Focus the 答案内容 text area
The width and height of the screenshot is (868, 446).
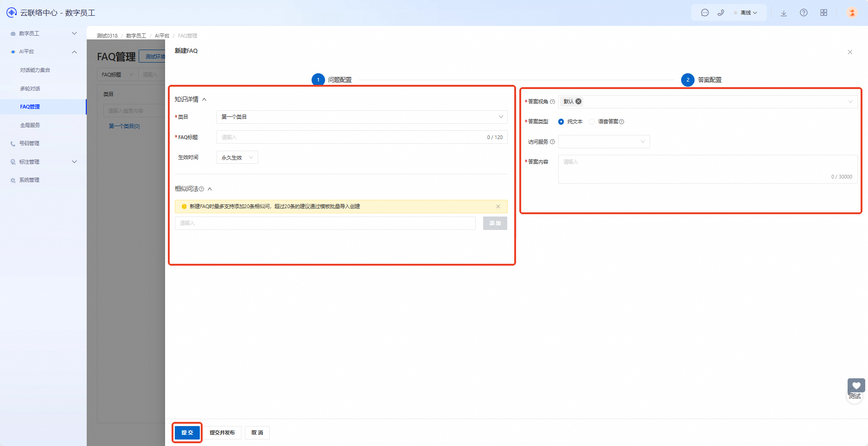708,169
